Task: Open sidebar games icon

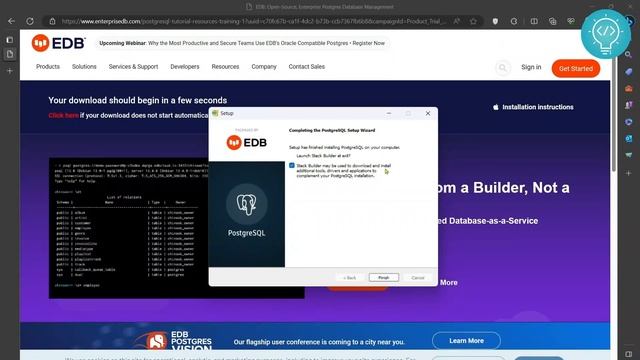Action: click(629, 105)
